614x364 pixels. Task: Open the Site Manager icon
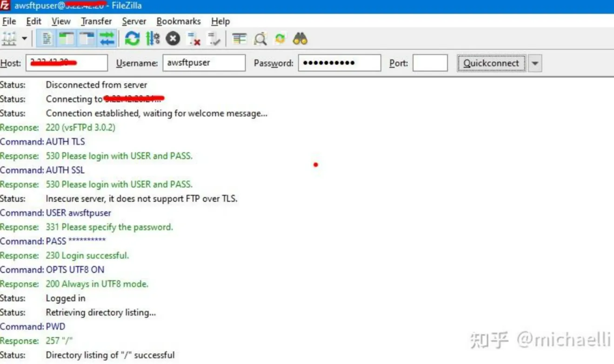9,39
